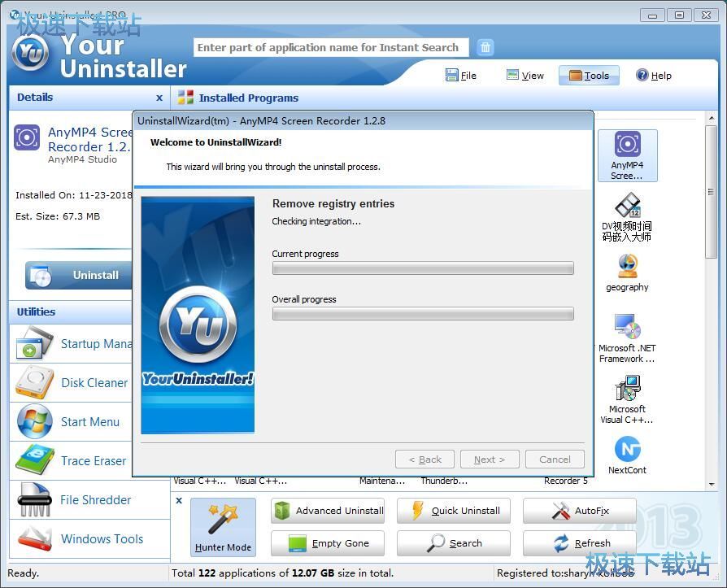The width and height of the screenshot is (727, 588).
Task: Open Start Menu utility
Action: click(72, 421)
